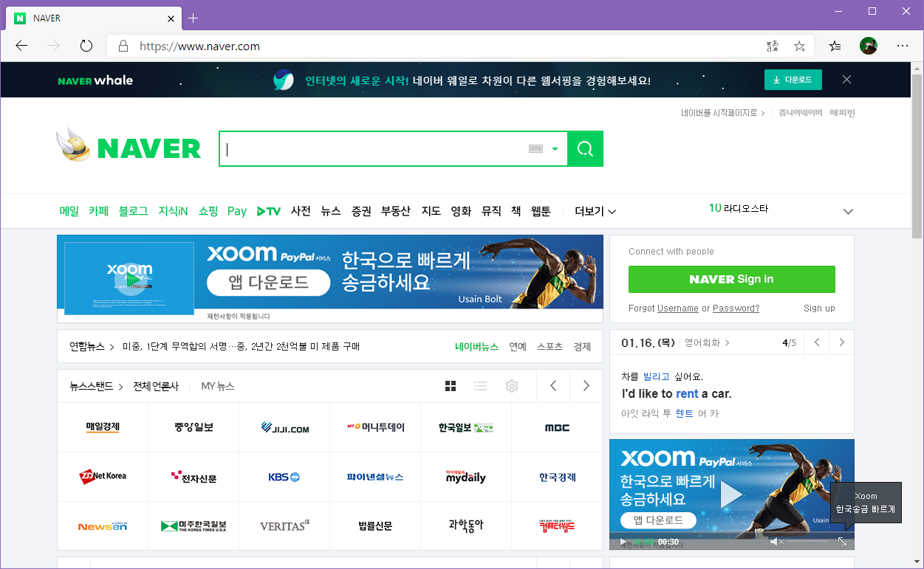The height and width of the screenshot is (569, 924).
Task: Open the 지도 link
Action: click(x=431, y=211)
